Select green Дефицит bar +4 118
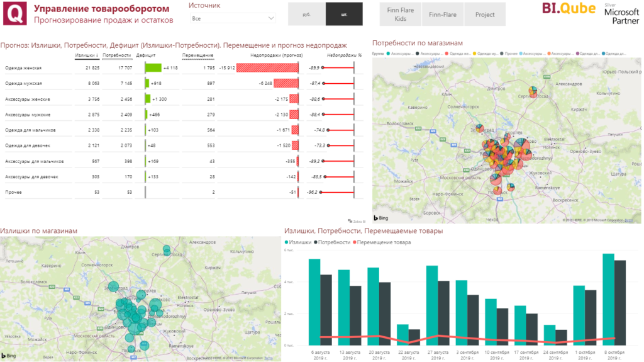Viewport: 644px width, 362px height. [153, 67]
